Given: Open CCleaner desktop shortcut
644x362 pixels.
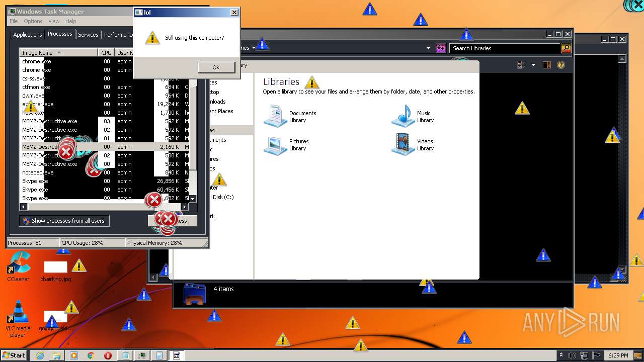Looking at the screenshot, I should (x=18, y=267).
